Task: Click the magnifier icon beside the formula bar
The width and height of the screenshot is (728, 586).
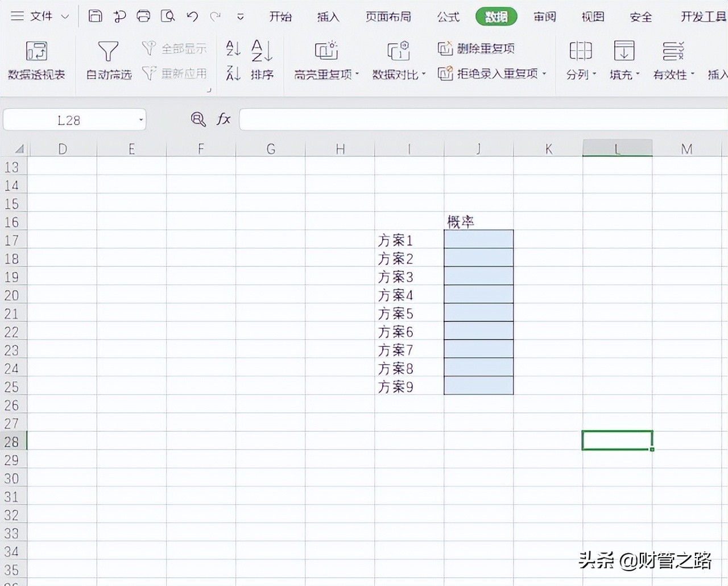Action: point(197,119)
